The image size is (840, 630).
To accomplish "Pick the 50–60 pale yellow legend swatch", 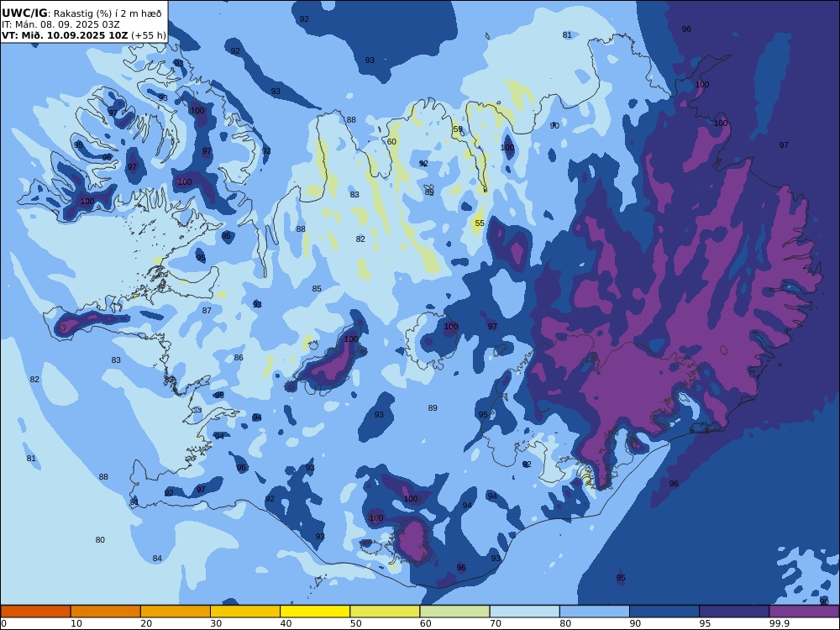I will click(x=385, y=612).
